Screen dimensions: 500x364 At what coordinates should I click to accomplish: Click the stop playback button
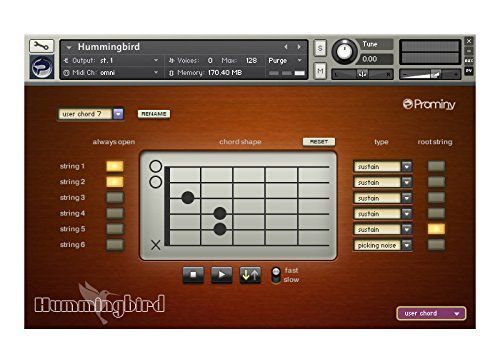(x=193, y=275)
